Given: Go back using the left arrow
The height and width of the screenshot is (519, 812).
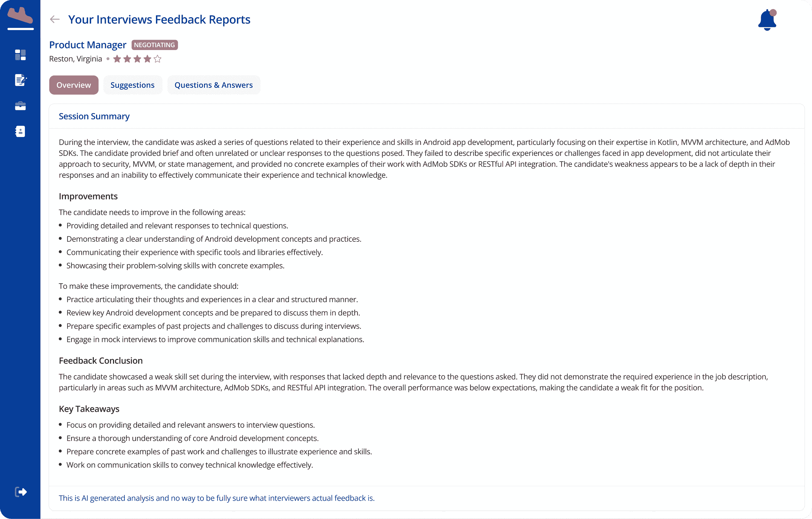Looking at the screenshot, I should pos(55,19).
